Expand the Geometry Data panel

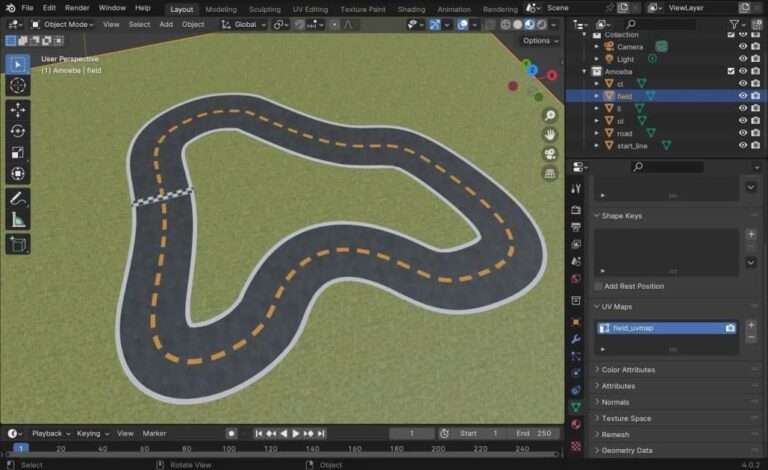tap(626, 450)
